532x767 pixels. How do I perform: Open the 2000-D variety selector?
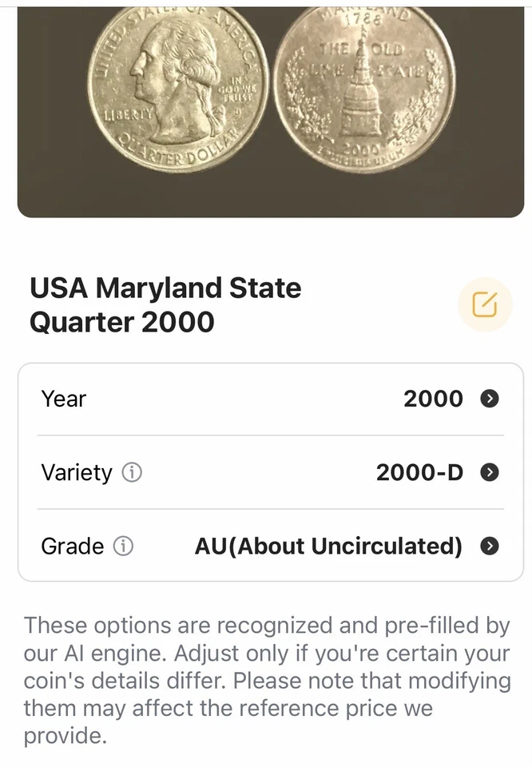pos(419,473)
